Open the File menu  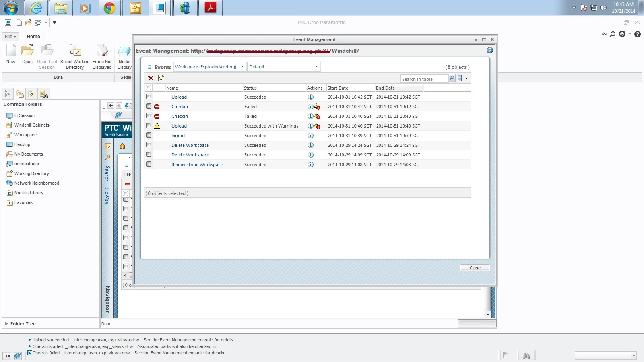point(10,37)
